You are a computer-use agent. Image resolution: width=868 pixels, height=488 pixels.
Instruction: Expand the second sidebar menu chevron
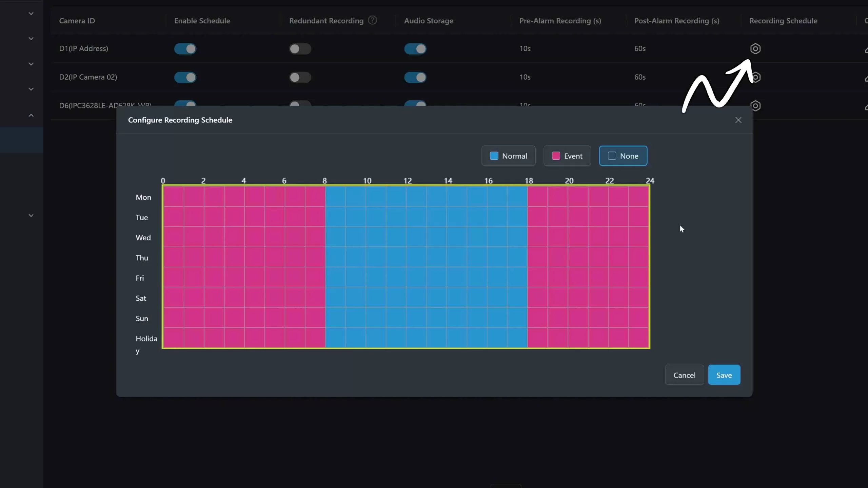point(31,39)
